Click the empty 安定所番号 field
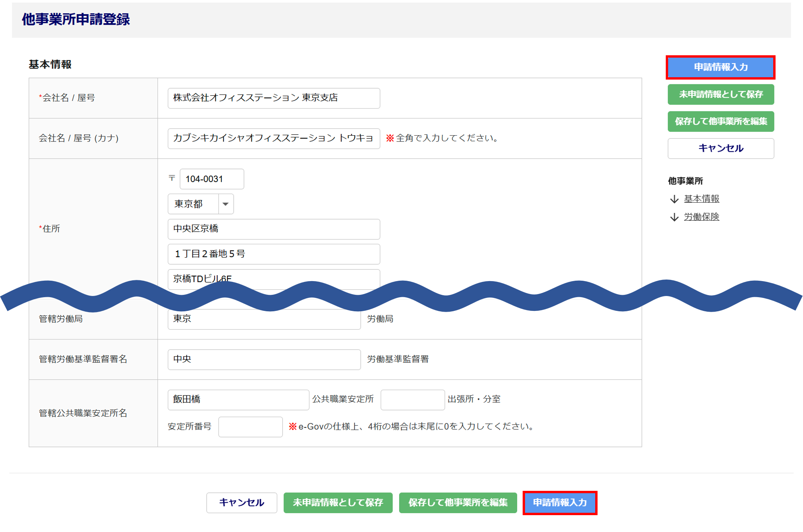This screenshot has width=803, height=532. click(250, 427)
